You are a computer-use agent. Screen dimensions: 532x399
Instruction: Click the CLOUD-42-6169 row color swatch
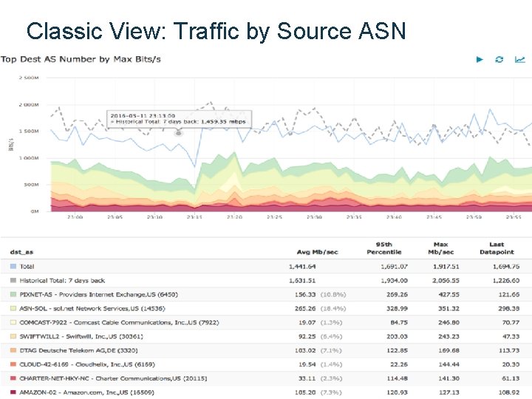click(13, 364)
